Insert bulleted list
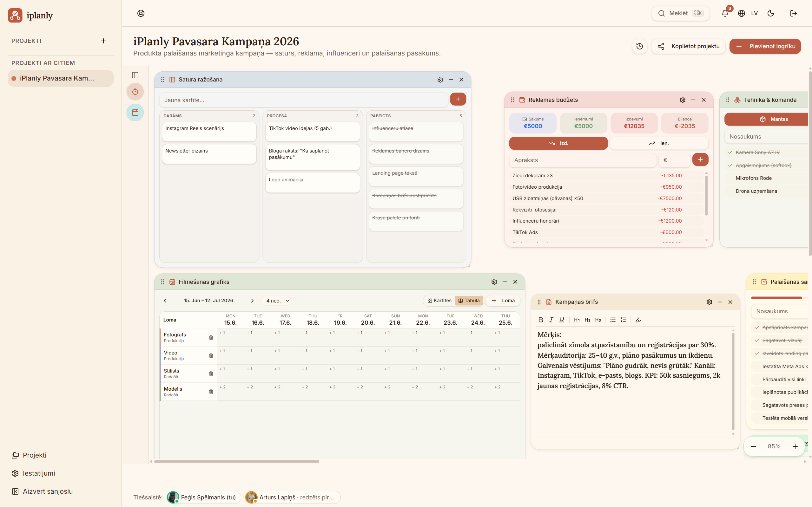Screen dimensions: 812x507 (x=613, y=320)
